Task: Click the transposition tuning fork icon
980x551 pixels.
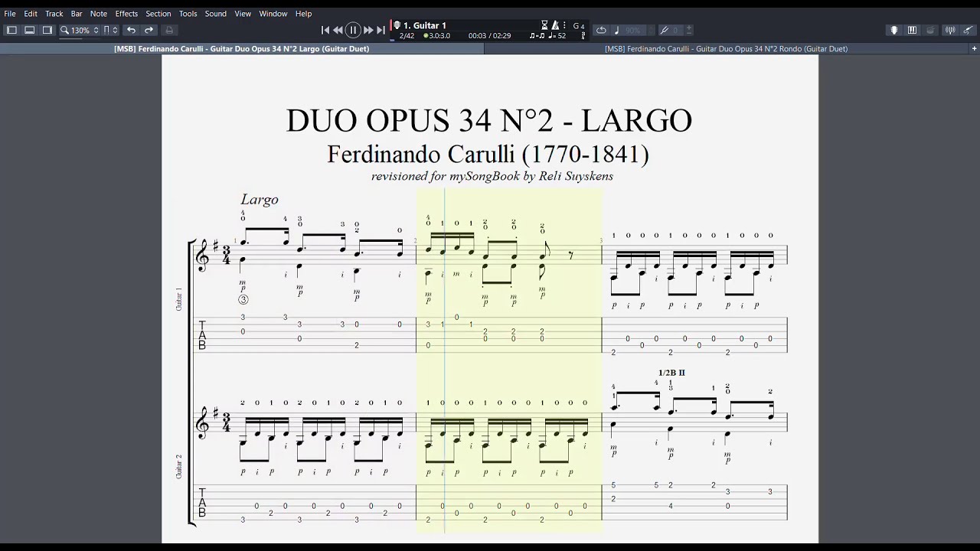Action: [664, 30]
